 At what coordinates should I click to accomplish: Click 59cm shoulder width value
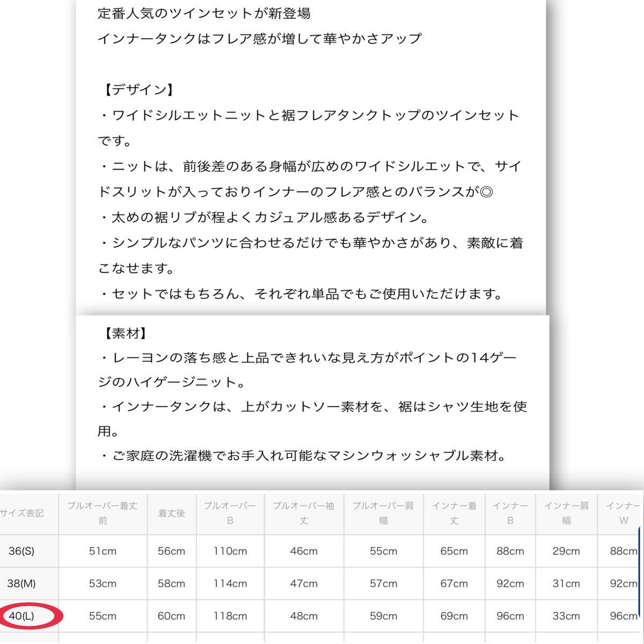click(383, 616)
